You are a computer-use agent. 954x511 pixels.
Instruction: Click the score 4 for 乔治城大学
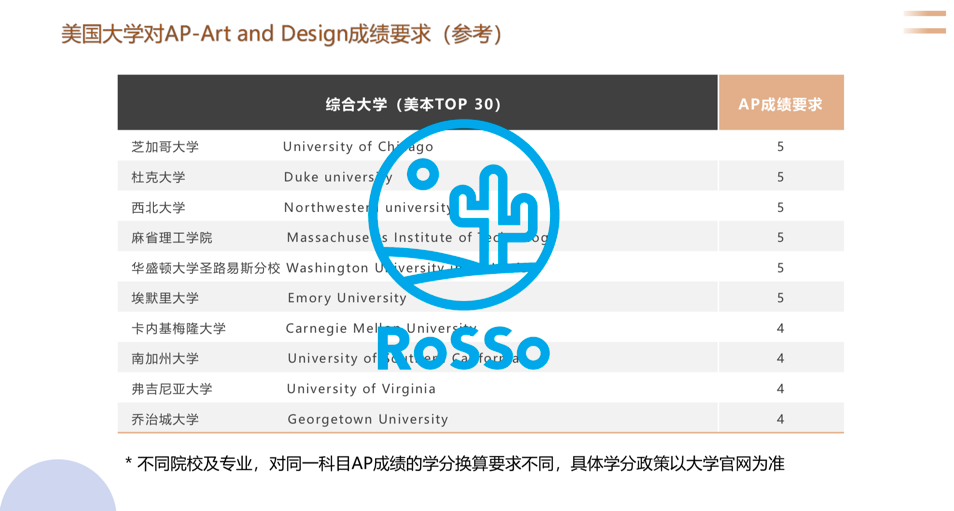780,419
